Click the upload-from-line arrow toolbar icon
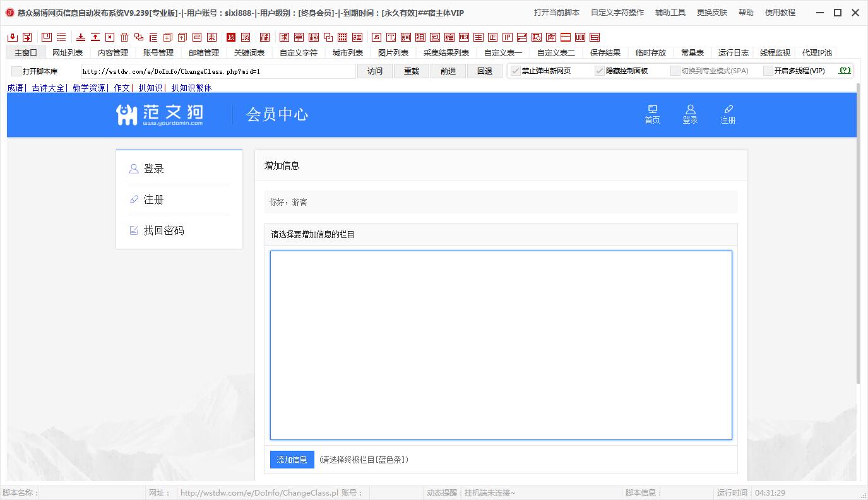Viewport: 868px width, 500px height. click(95, 37)
